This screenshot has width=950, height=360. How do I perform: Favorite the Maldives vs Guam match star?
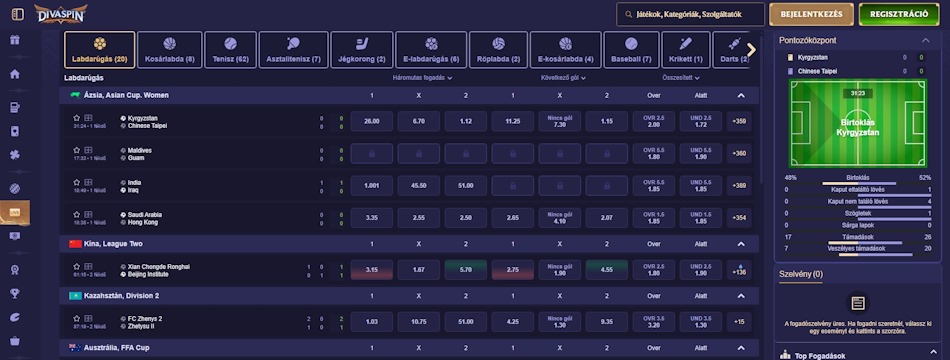click(77, 150)
